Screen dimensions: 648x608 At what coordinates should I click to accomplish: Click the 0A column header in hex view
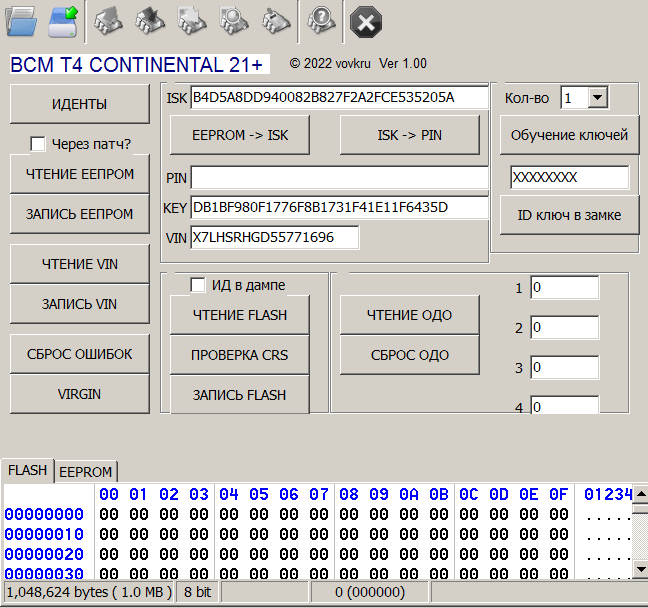[409, 494]
